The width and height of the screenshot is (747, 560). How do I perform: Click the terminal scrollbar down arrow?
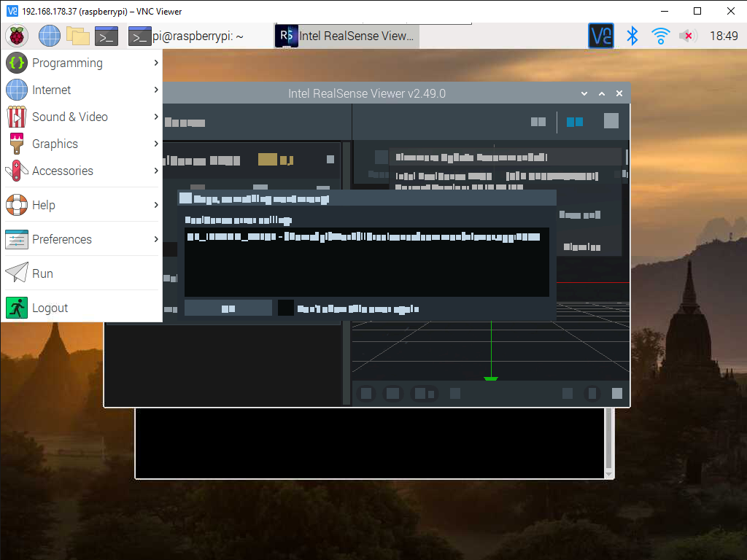[608, 474]
